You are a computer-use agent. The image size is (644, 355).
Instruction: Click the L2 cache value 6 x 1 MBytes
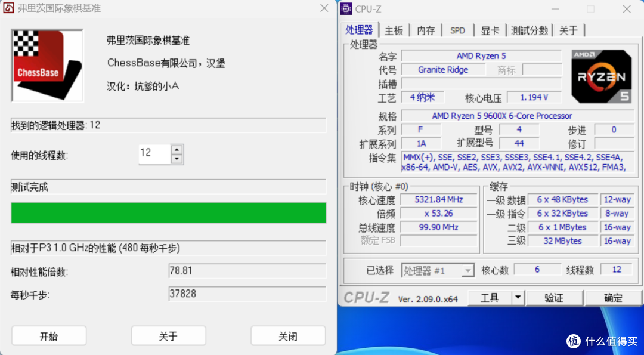(563, 227)
